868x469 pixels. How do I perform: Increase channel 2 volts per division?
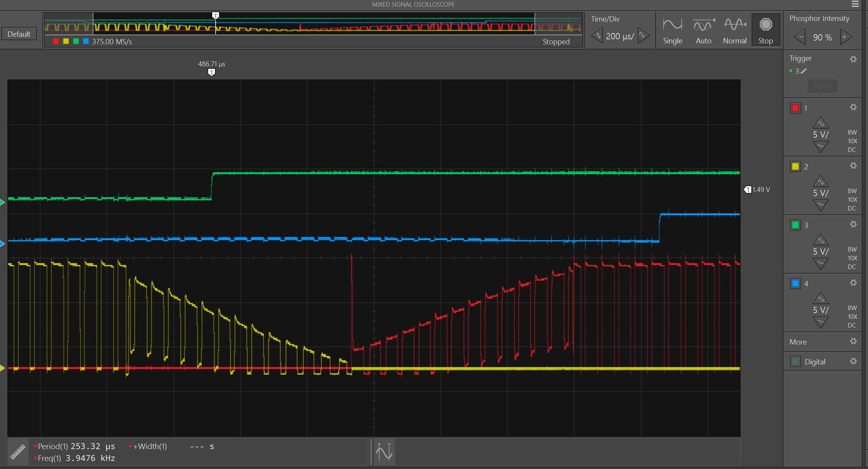pos(821,182)
